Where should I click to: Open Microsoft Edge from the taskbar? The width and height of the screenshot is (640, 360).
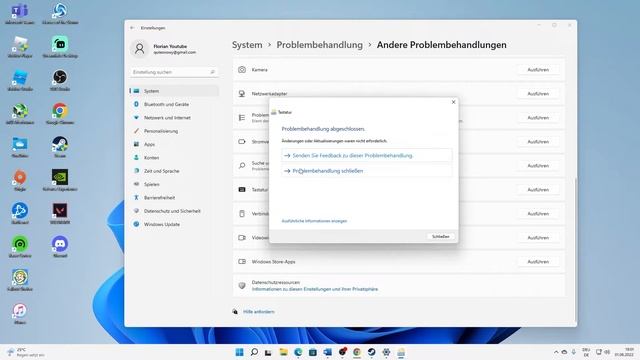tap(298, 352)
